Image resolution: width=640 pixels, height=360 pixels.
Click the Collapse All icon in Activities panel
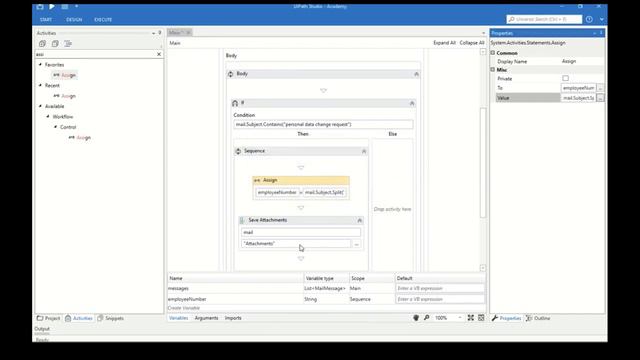point(55,44)
